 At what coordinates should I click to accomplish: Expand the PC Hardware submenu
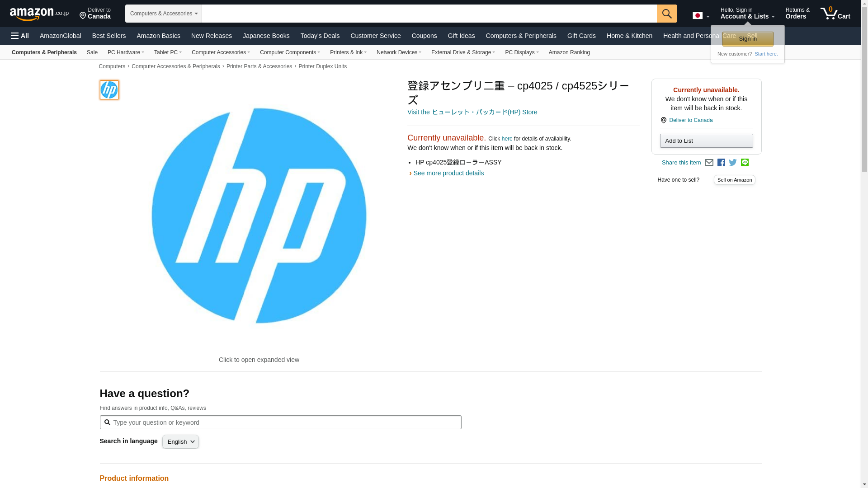point(126,52)
